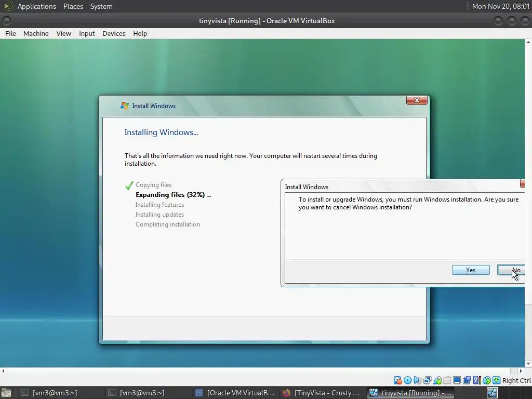
Task: Click the Completing installation step
Action: [168, 224]
